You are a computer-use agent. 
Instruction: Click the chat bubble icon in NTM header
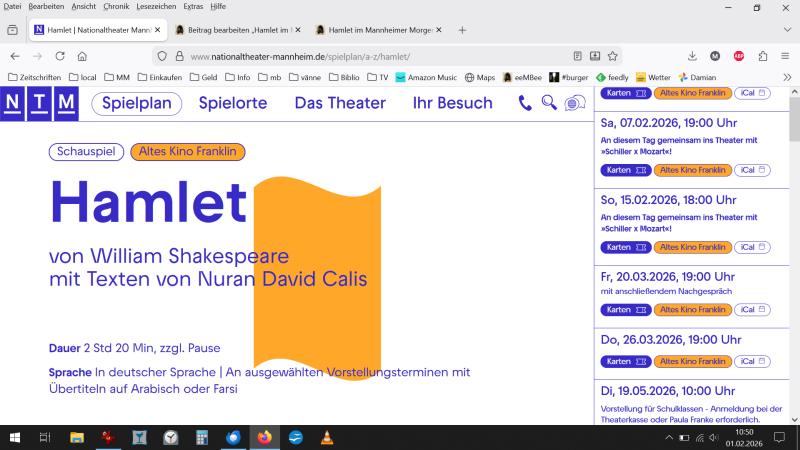pyautogui.click(x=574, y=102)
